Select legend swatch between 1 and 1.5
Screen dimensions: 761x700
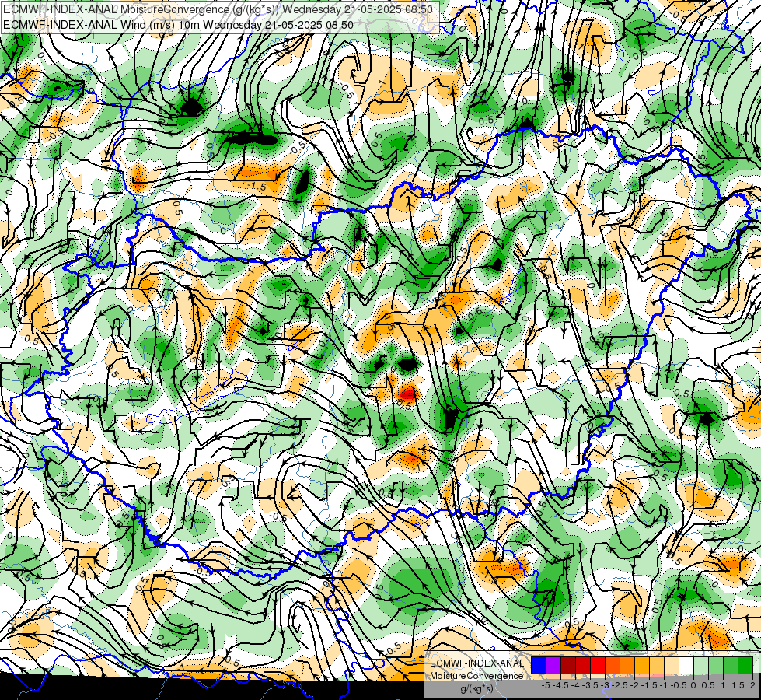coord(731,666)
